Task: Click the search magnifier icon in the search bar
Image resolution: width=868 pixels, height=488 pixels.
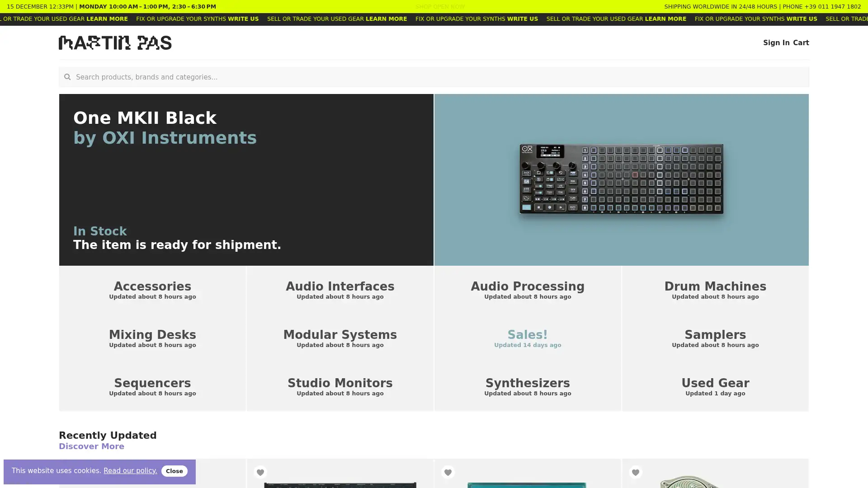Action: tap(67, 77)
